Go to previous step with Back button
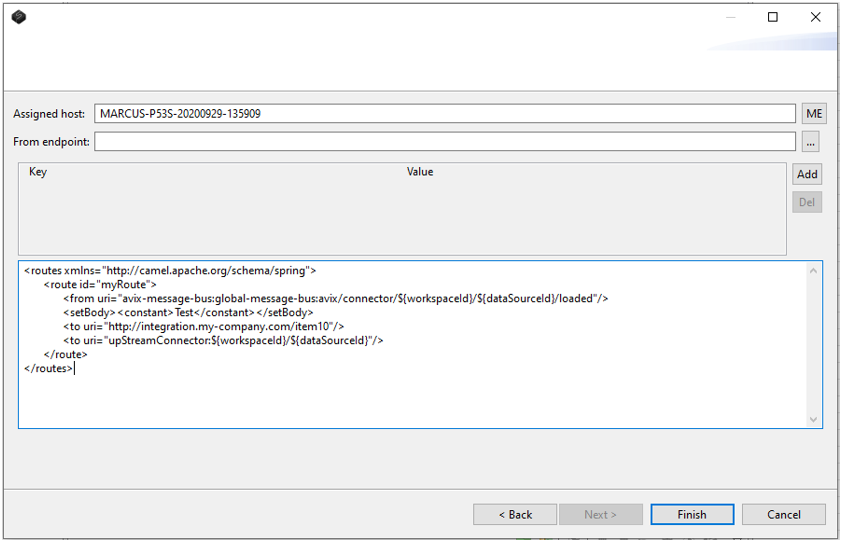 (515, 515)
